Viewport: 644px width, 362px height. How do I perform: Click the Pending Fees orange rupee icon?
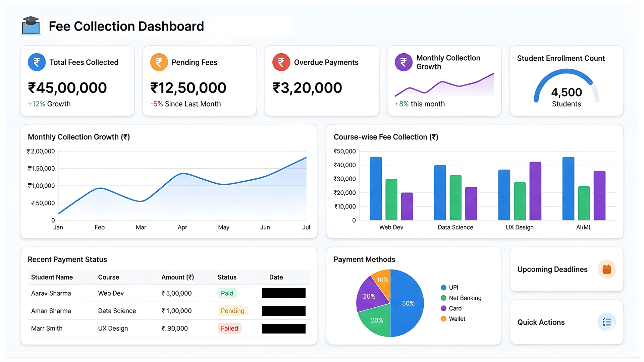tap(159, 62)
